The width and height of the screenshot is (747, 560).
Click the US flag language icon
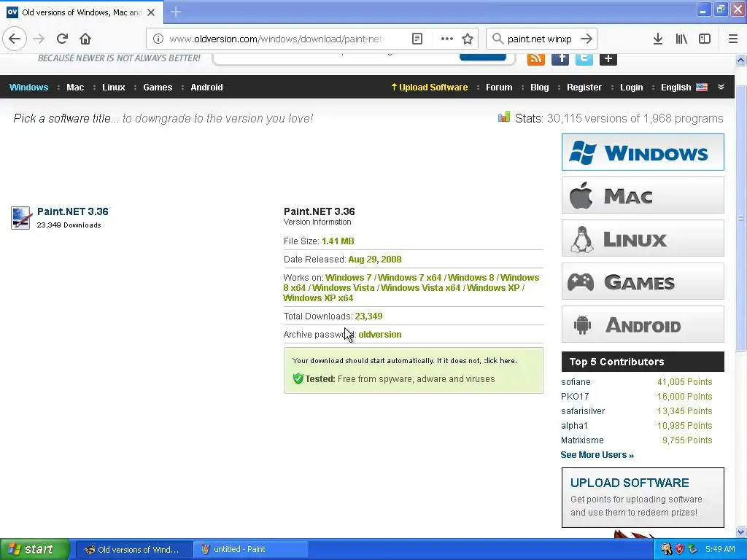click(702, 87)
